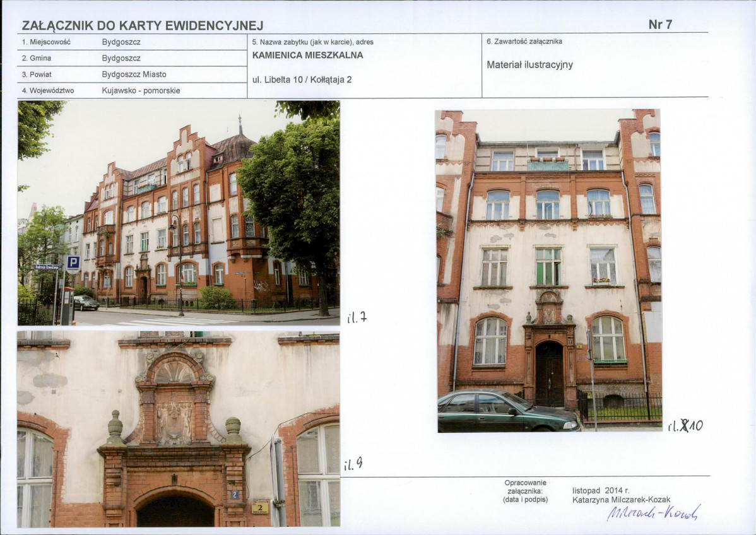This screenshot has height=535, width=756.
Task: Click the 'Bydgoszcz Miasto' Powiat value
Action: (x=134, y=74)
